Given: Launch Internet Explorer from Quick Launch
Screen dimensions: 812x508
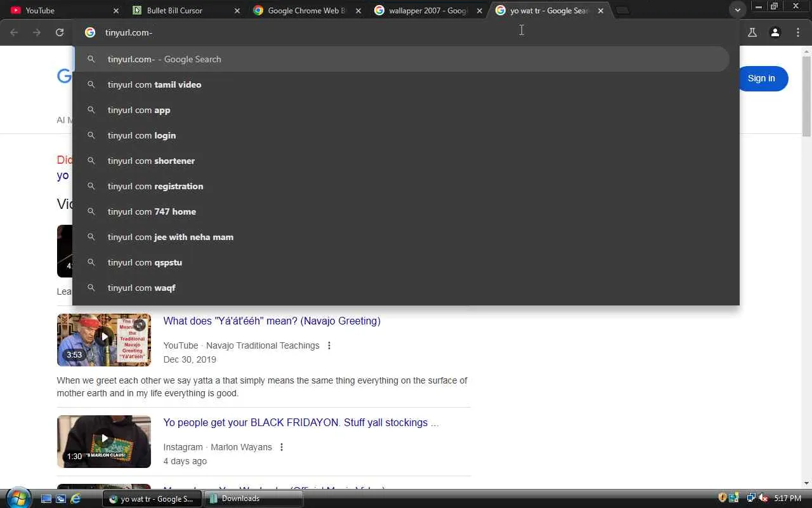Looking at the screenshot, I should point(75,498).
